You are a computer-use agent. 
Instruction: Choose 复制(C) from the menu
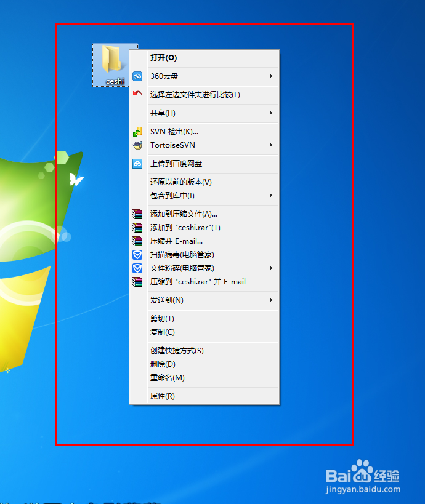(204, 332)
